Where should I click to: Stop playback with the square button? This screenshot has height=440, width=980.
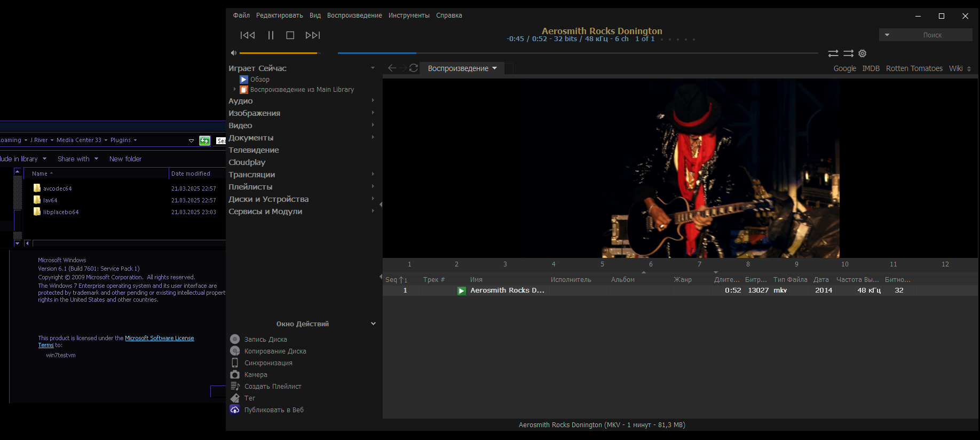click(x=290, y=35)
